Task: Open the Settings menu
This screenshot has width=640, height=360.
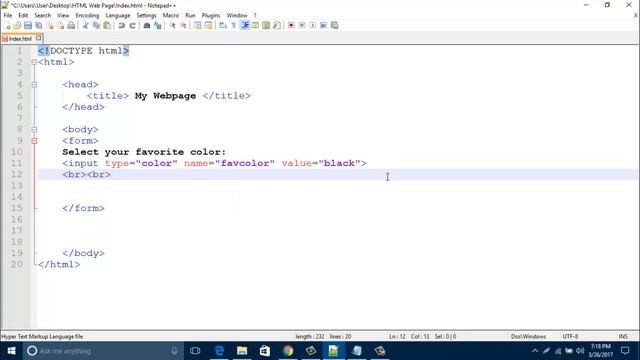Action: tap(146, 15)
